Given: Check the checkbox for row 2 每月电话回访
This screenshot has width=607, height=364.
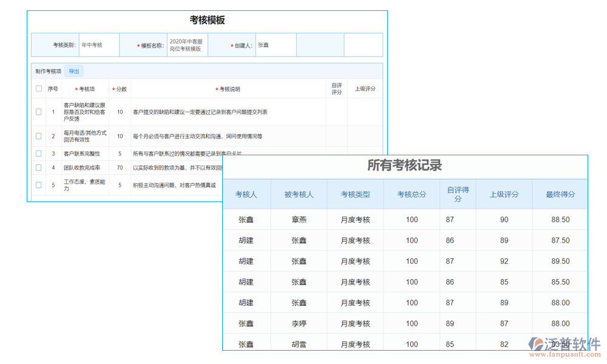Looking at the screenshot, I should [39, 136].
